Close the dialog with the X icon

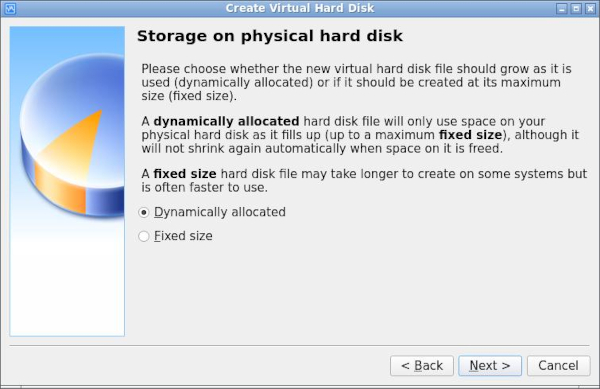(590, 8)
